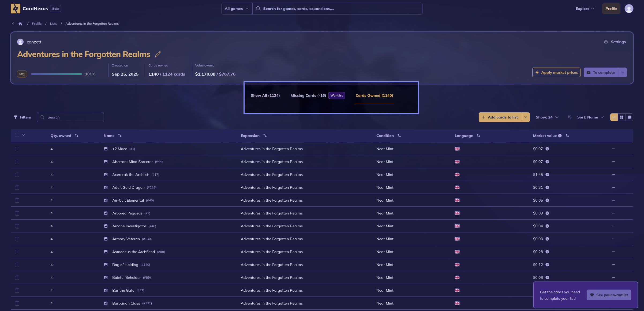This screenshot has width=644, height=311.
Task: Open the To complete dropdown arrow
Action: pyautogui.click(x=623, y=72)
